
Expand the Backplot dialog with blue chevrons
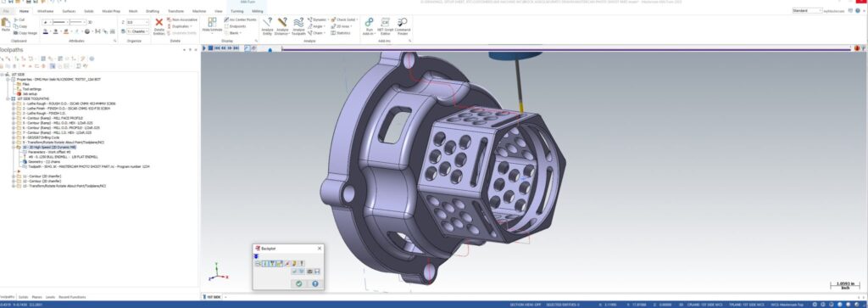[256, 256]
